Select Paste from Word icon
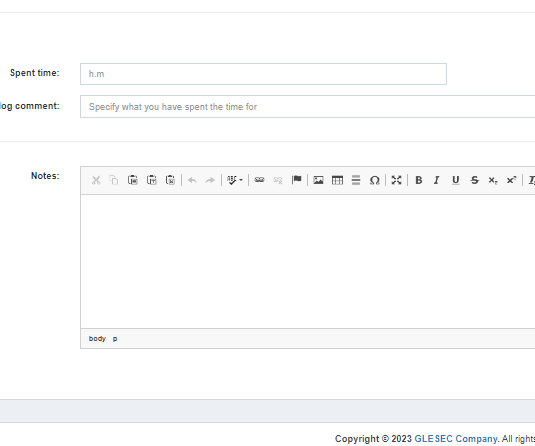Image resolution: width=535 pixels, height=446 pixels. (x=170, y=180)
